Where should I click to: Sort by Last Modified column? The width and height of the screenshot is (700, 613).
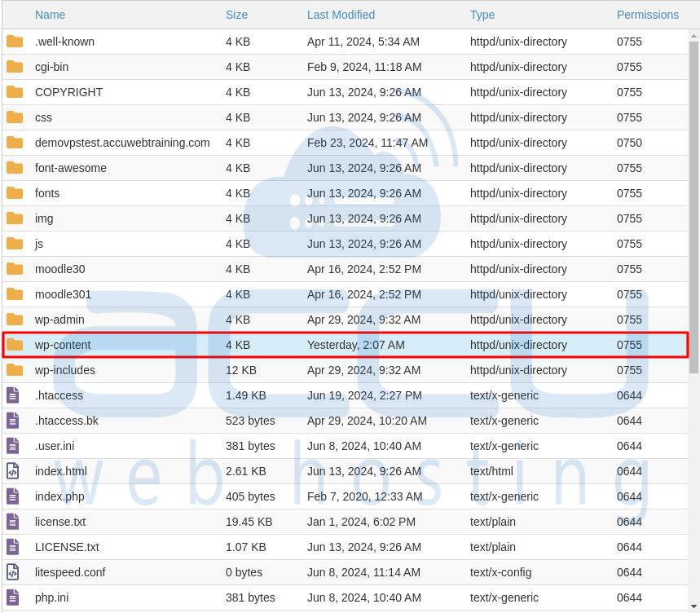[341, 15]
